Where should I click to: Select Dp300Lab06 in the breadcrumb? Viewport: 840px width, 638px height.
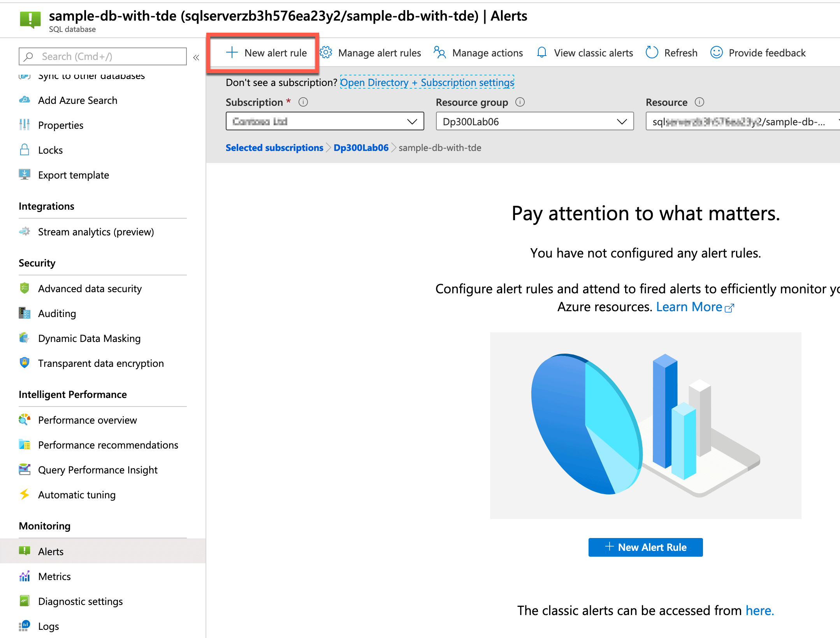pos(360,147)
